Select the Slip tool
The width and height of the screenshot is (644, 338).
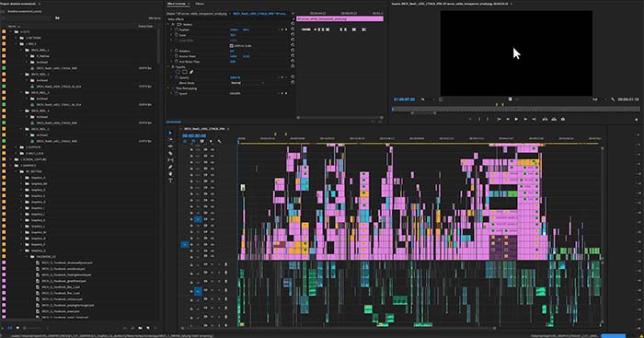170,160
